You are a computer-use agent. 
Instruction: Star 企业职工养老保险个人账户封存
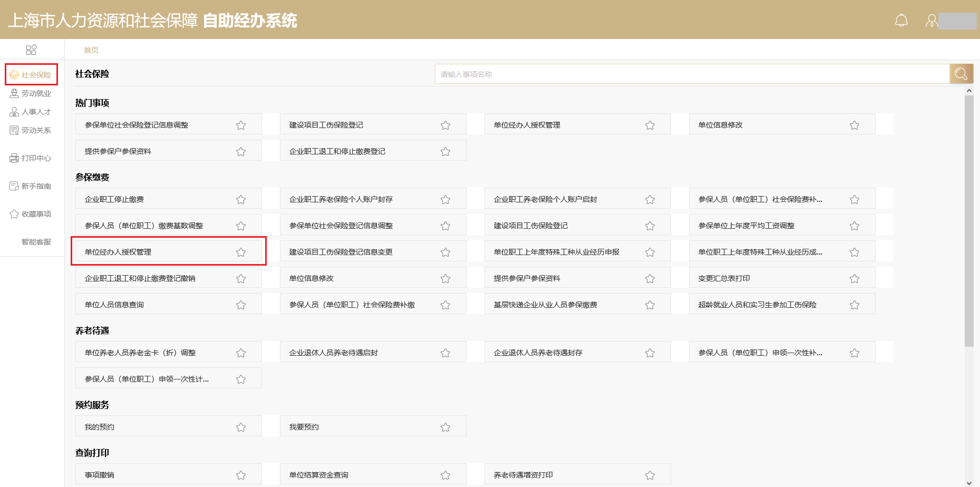(445, 199)
